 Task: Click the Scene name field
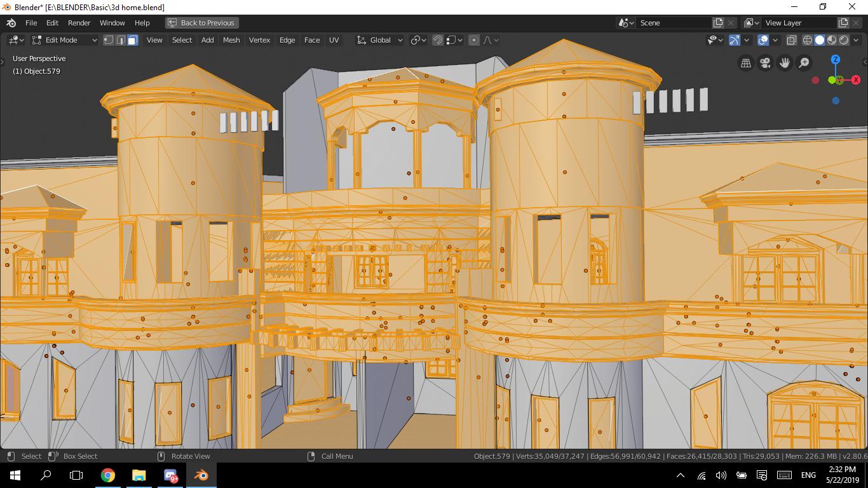click(674, 23)
